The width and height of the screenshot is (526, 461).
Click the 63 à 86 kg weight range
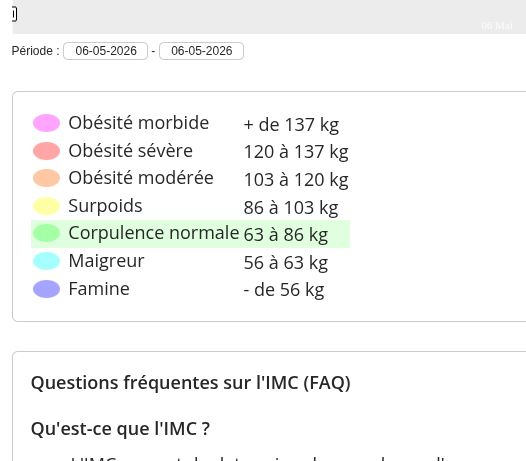coord(286,235)
